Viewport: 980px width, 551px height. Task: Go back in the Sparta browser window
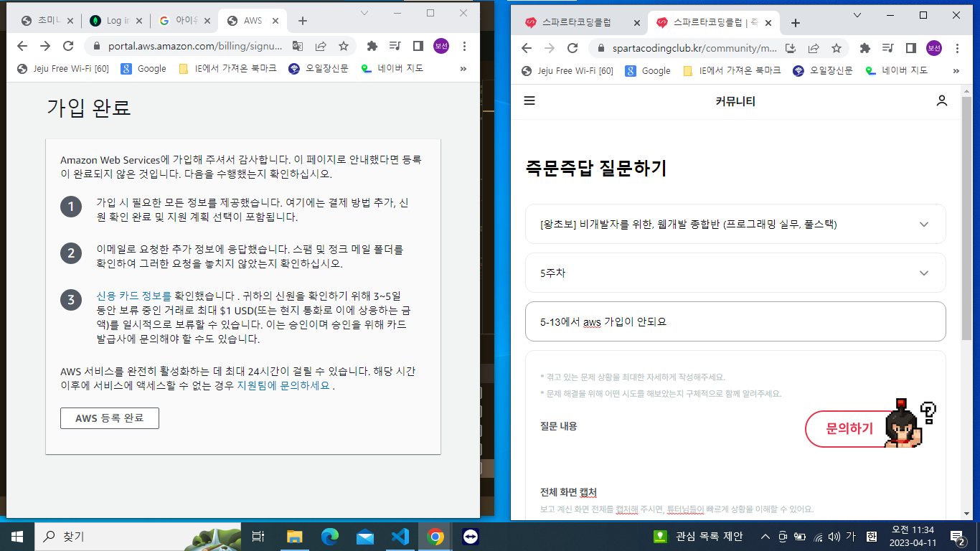pyautogui.click(x=527, y=48)
